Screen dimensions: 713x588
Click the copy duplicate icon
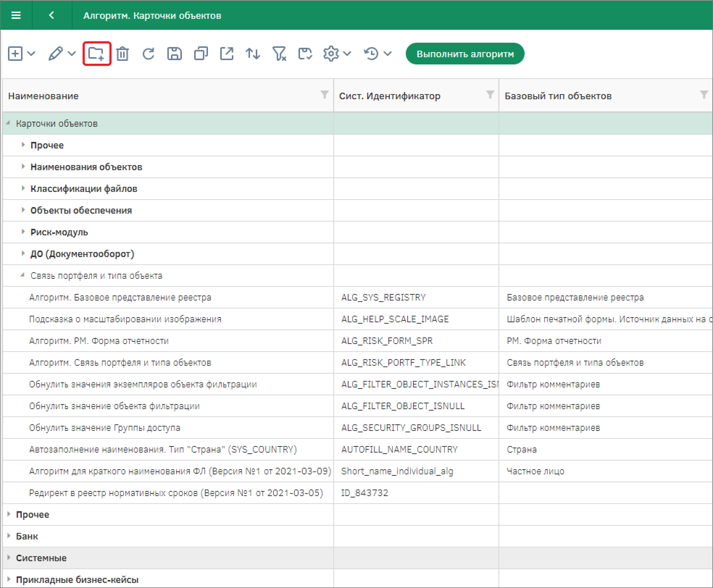[x=201, y=54]
